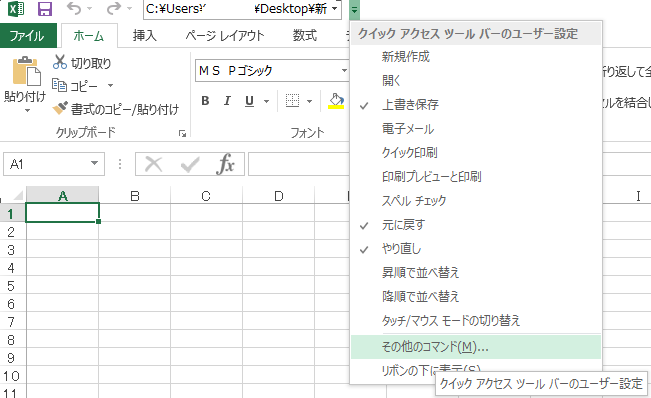Screen dimensions: 651x398
Task: Click inside the formula bar field
Action: click(x=299, y=164)
